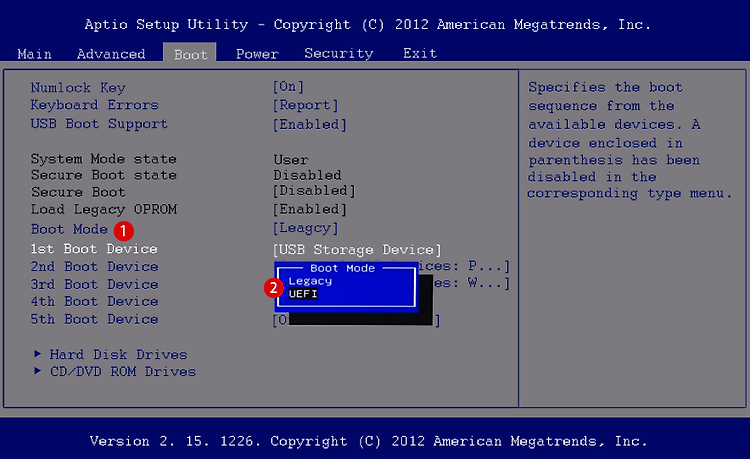Select the USB Boot Support setting
750x459 pixels.
click(x=99, y=124)
